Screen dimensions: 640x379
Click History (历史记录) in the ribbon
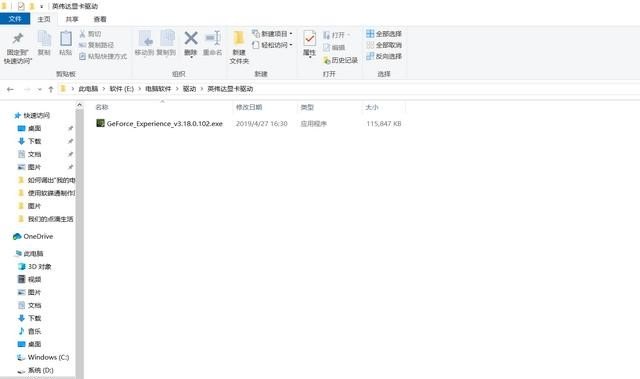[340, 60]
